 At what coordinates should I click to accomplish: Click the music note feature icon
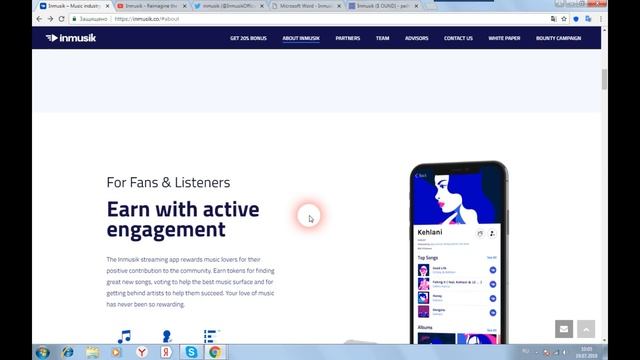pyautogui.click(x=124, y=336)
